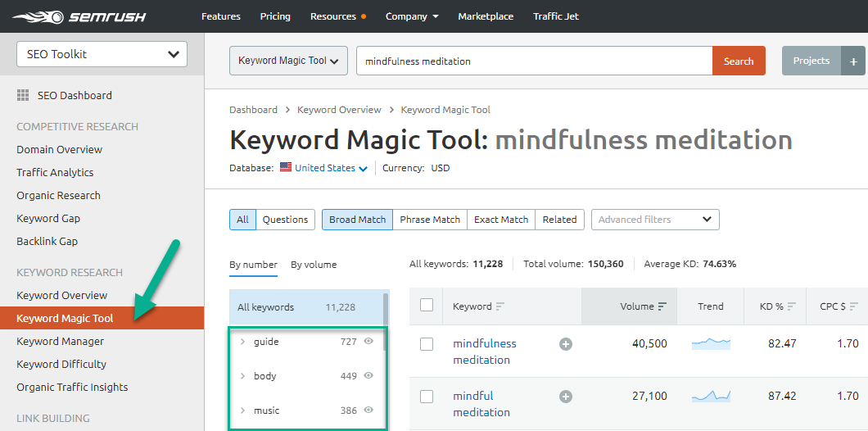
Task: Open Traffic Analytics in sidebar
Action: (55, 173)
